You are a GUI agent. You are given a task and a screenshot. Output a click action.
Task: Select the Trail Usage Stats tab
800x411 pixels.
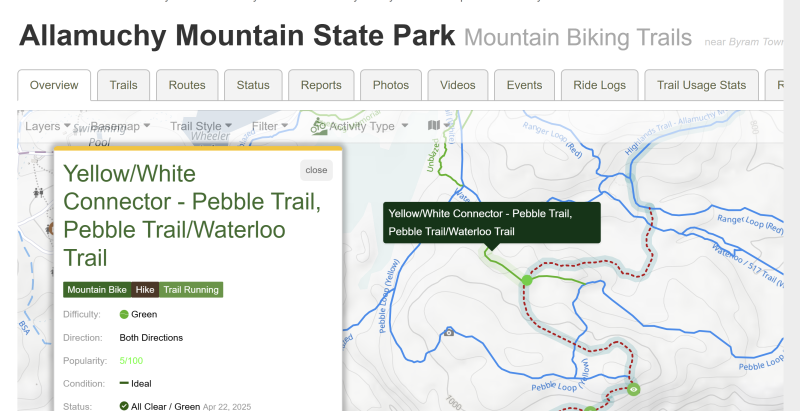pos(701,85)
